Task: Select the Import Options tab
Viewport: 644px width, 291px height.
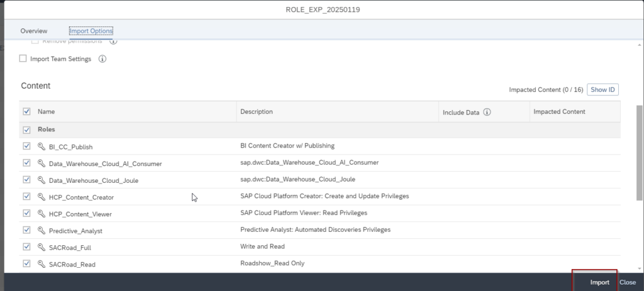Action: pos(91,31)
